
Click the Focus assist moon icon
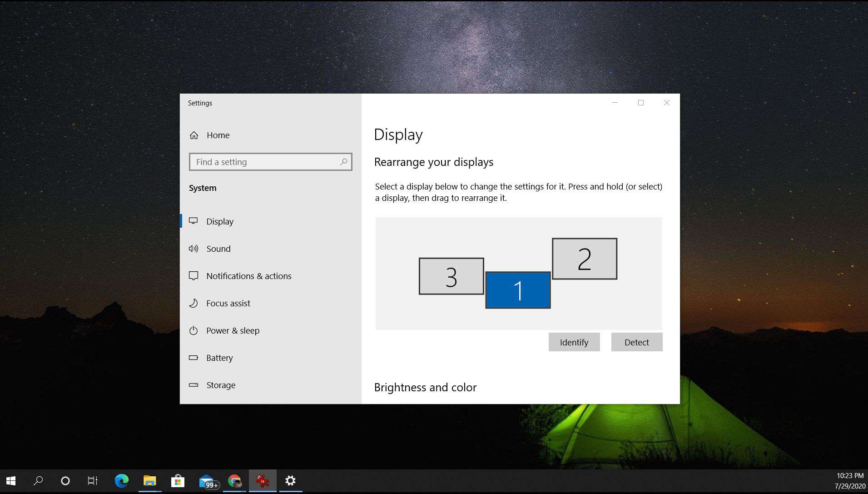pos(193,303)
